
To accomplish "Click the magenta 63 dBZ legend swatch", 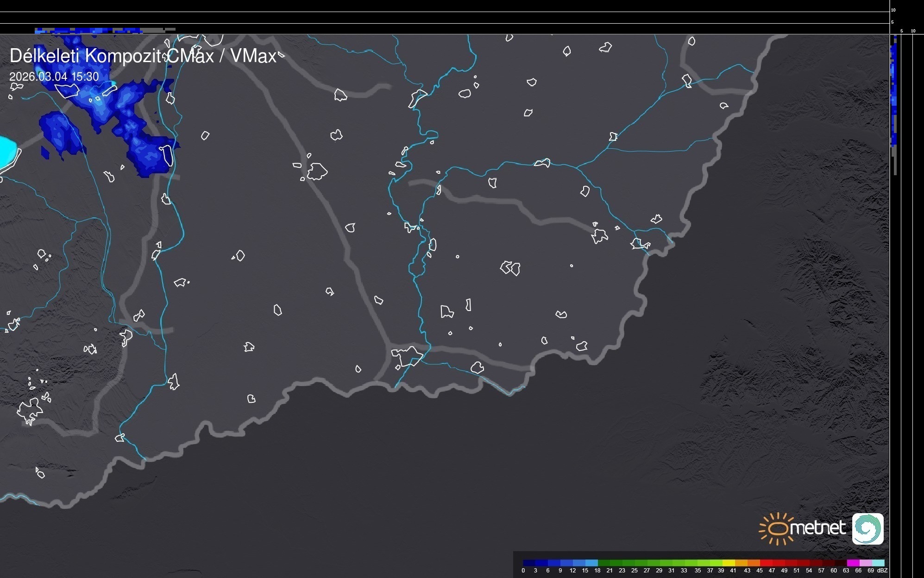I will click(853, 563).
